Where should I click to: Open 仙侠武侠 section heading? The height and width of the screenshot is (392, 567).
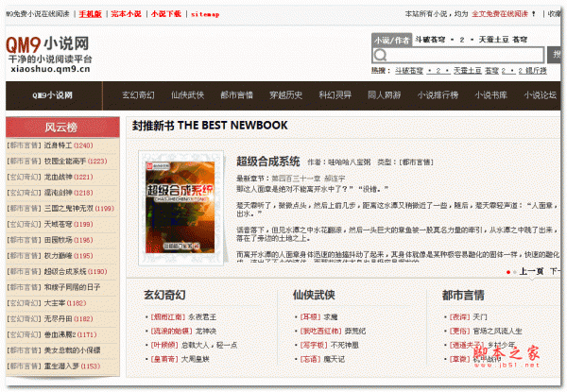click(x=314, y=295)
